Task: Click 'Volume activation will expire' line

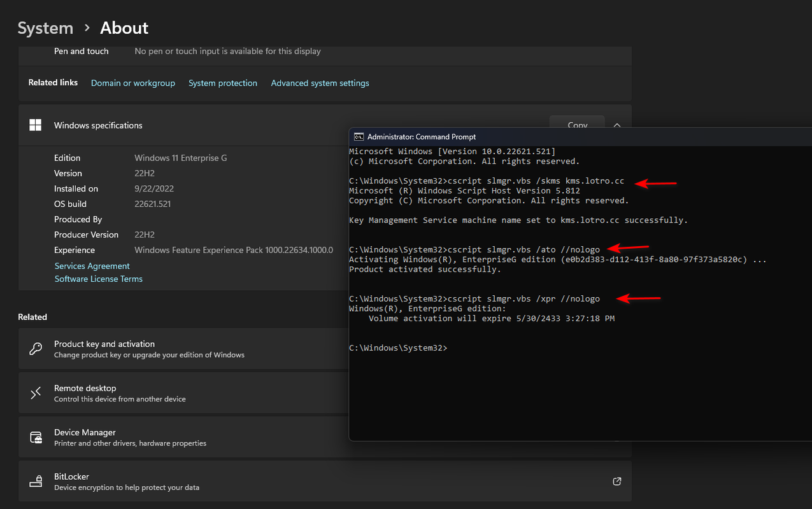Action: click(x=492, y=319)
